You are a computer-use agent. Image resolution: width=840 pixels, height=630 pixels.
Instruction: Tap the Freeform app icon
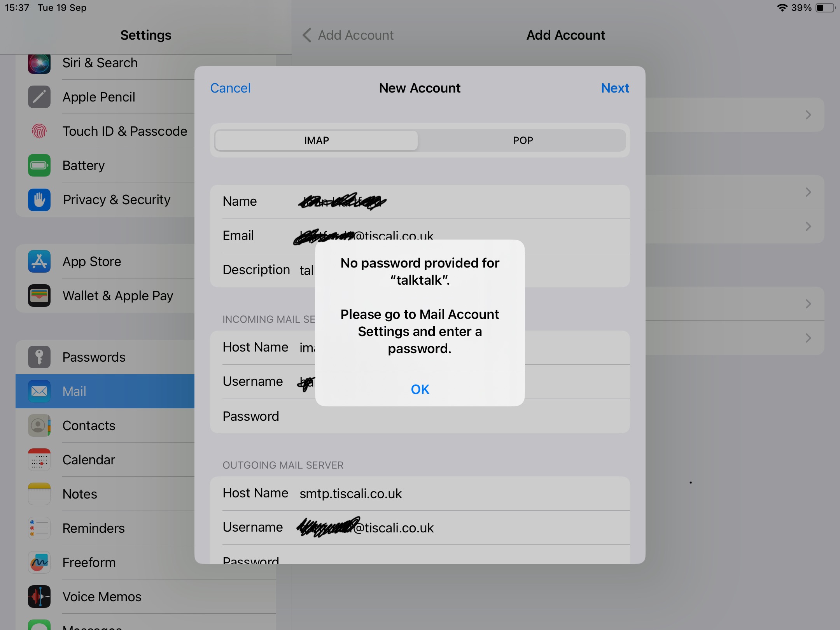39,562
